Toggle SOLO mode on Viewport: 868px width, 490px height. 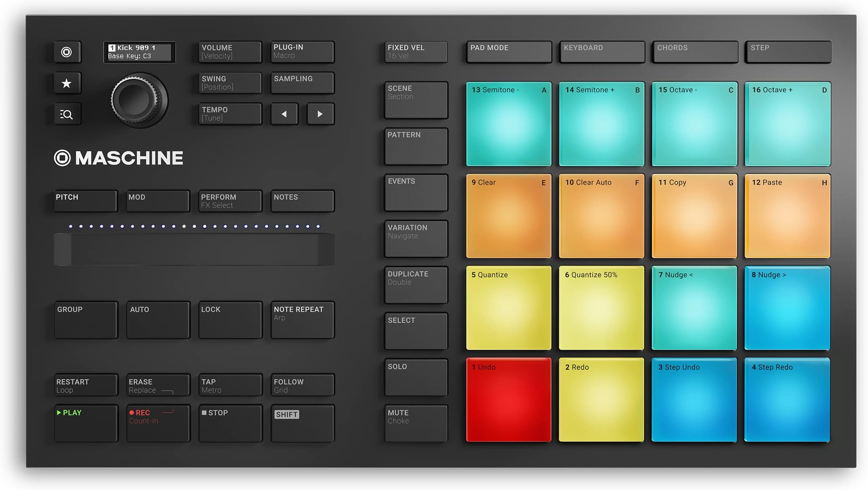coord(416,376)
